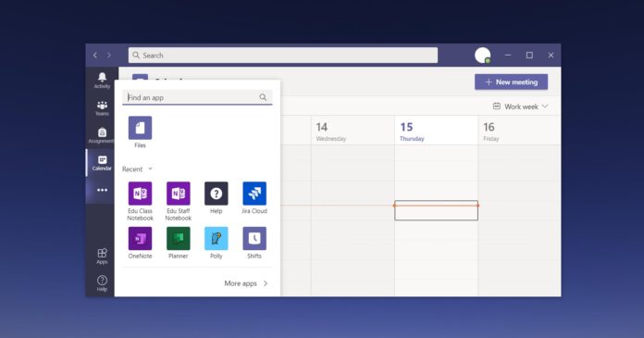Expand the Recent apps dropdown

click(150, 169)
